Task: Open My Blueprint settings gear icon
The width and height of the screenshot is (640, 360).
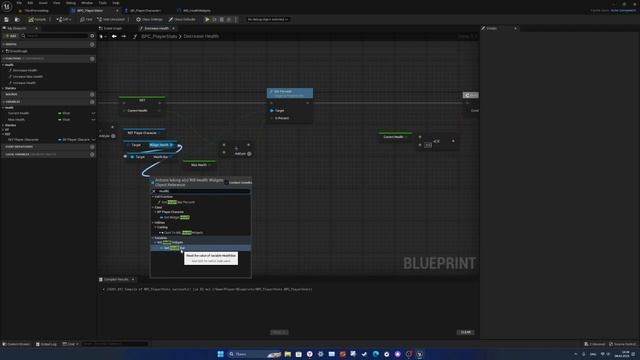Action: pos(92,36)
